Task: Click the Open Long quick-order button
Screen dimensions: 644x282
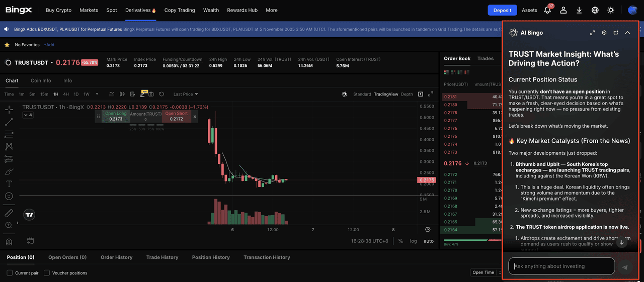Action: [x=116, y=116]
